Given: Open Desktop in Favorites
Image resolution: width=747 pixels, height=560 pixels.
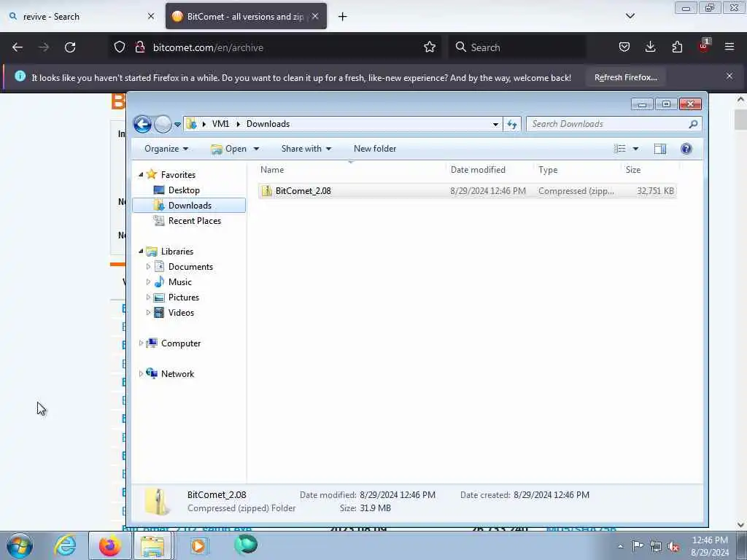Looking at the screenshot, I should 184,190.
